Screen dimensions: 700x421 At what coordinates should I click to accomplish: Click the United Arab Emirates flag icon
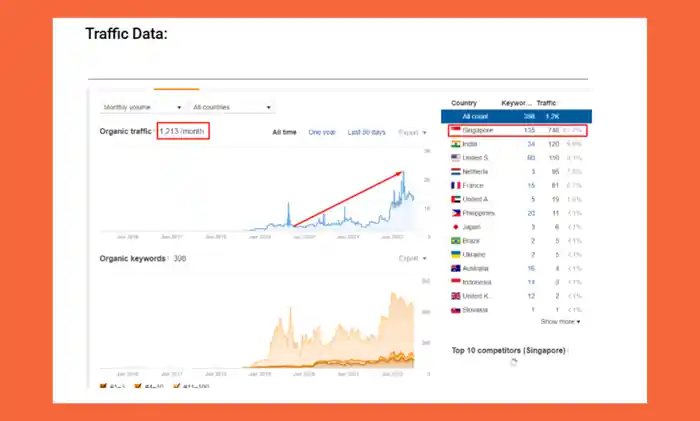coord(455,199)
